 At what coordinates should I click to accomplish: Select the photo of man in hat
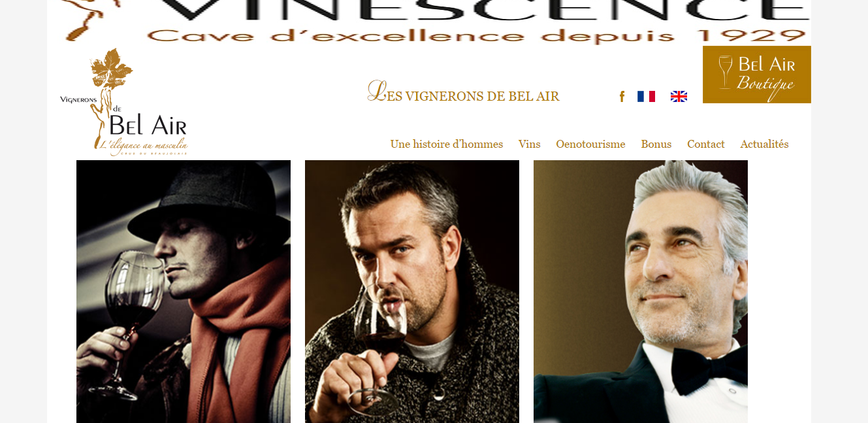coord(184,292)
